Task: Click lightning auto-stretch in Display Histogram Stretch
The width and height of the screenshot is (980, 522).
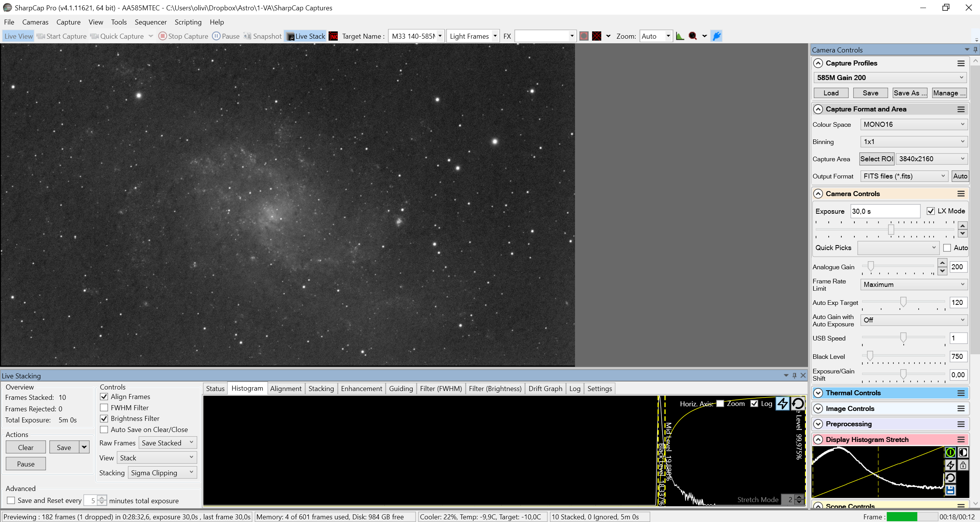Action: [x=951, y=465]
